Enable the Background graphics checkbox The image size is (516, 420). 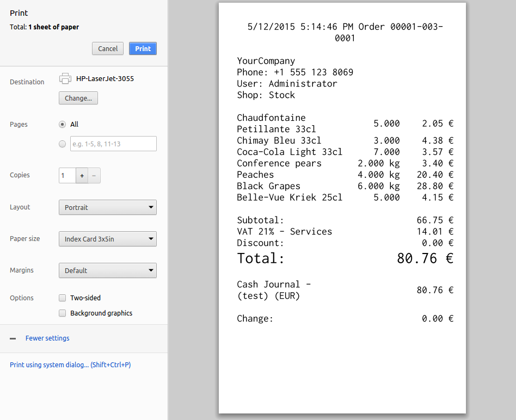coord(62,313)
